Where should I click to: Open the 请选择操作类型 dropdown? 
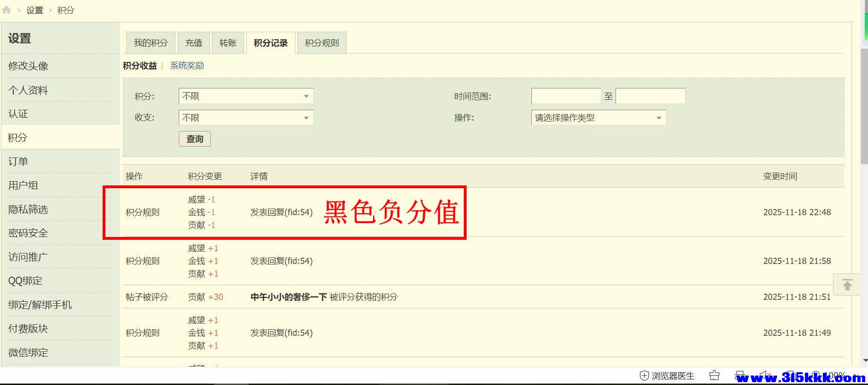click(599, 117)
